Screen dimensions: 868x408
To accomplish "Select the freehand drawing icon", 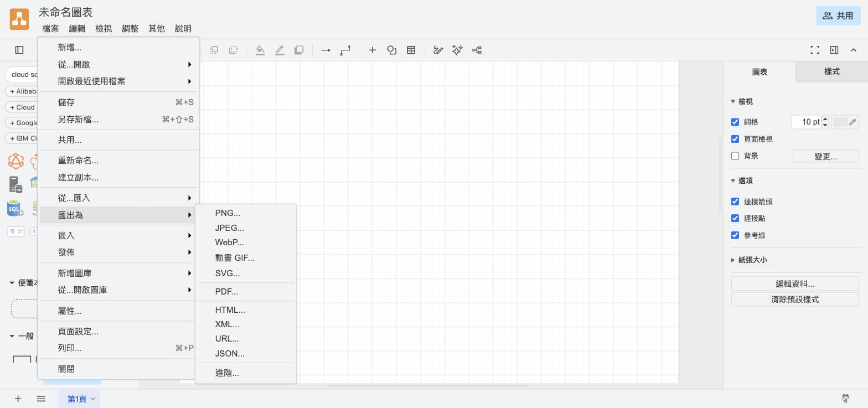I will coord(438,50).
